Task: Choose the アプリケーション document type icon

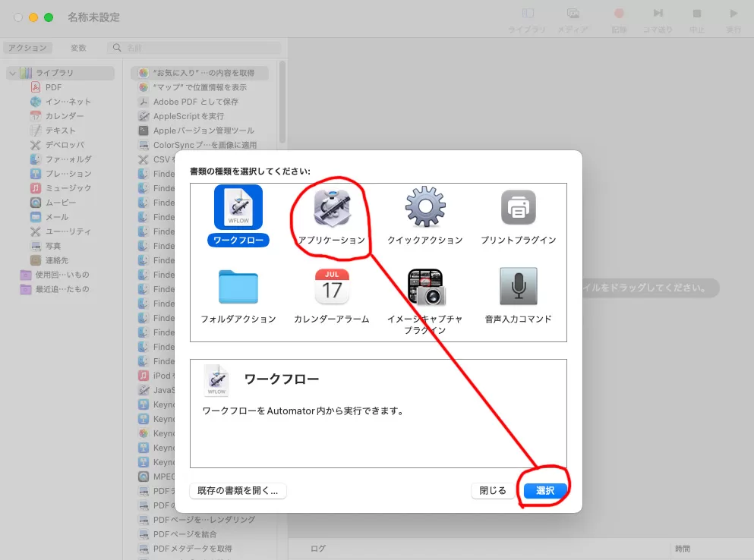Action: [331, 209]
